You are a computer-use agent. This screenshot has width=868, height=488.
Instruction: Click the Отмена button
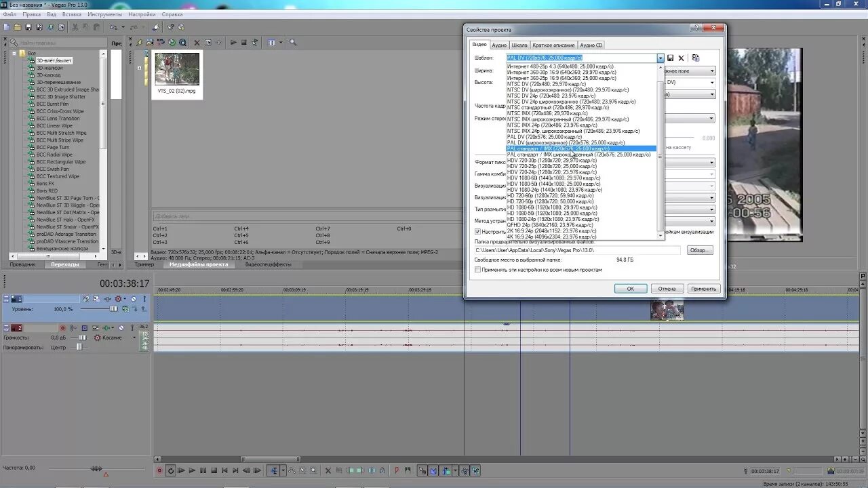coord(667,289)
